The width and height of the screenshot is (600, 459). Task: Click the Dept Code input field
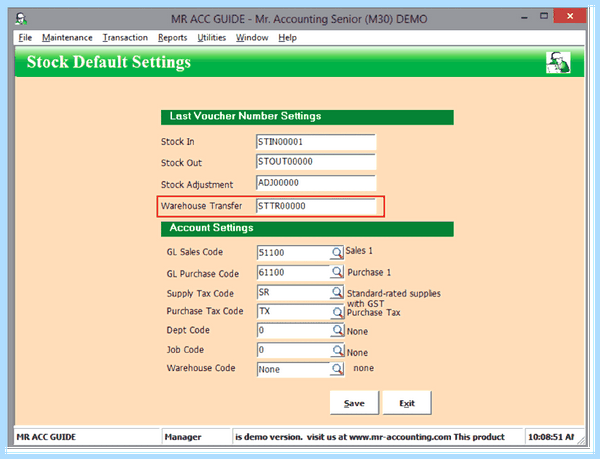tap(294, 330)
